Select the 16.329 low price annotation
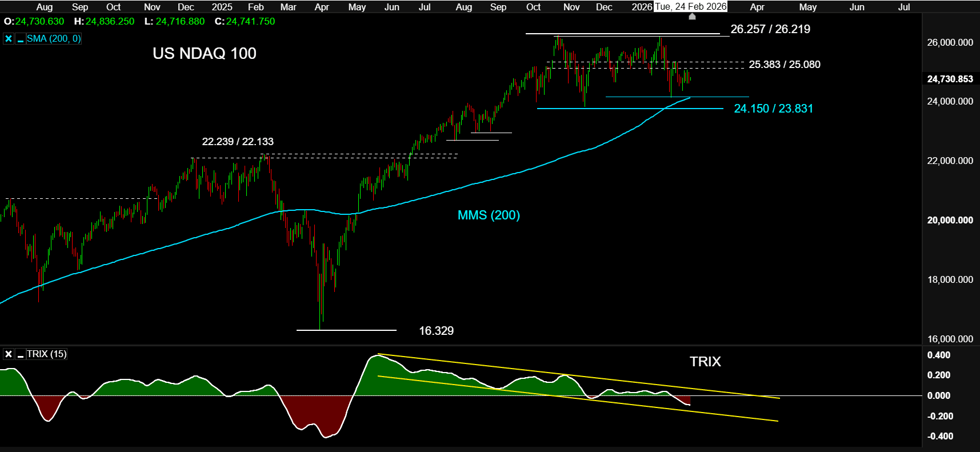 point(436,331)
